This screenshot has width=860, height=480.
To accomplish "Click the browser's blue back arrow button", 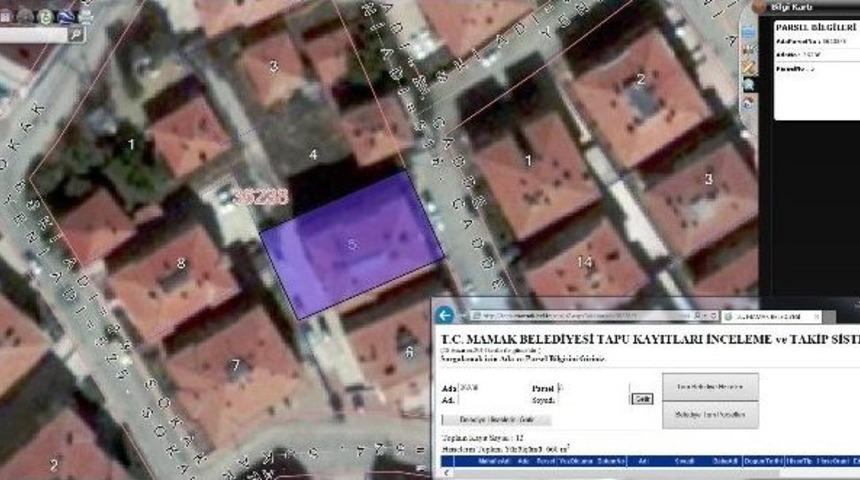I will coord(445,315).
